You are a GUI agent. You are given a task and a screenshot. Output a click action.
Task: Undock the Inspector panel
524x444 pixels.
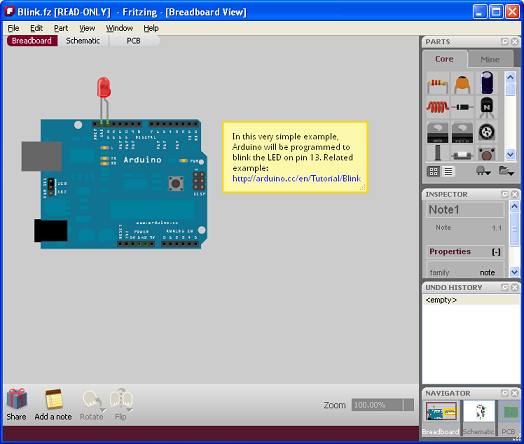pos(505,194)
